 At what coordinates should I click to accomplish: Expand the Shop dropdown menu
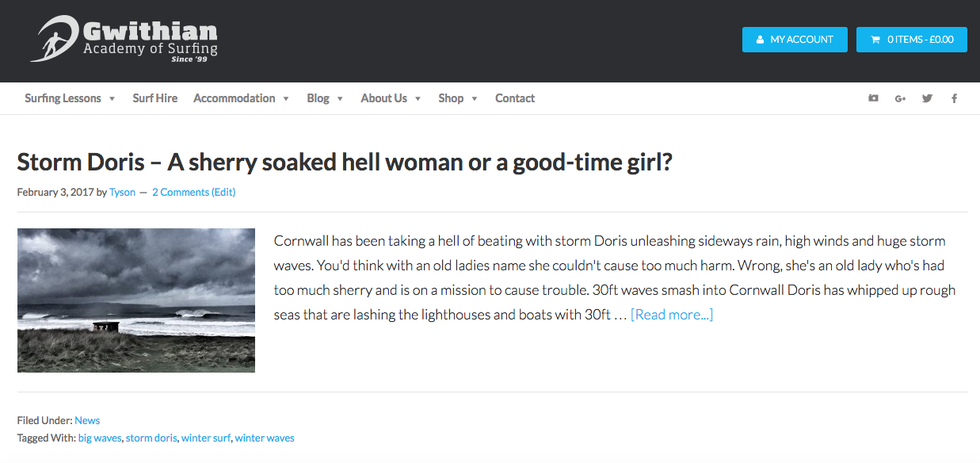pyautogui.click(x=458, y=98)
